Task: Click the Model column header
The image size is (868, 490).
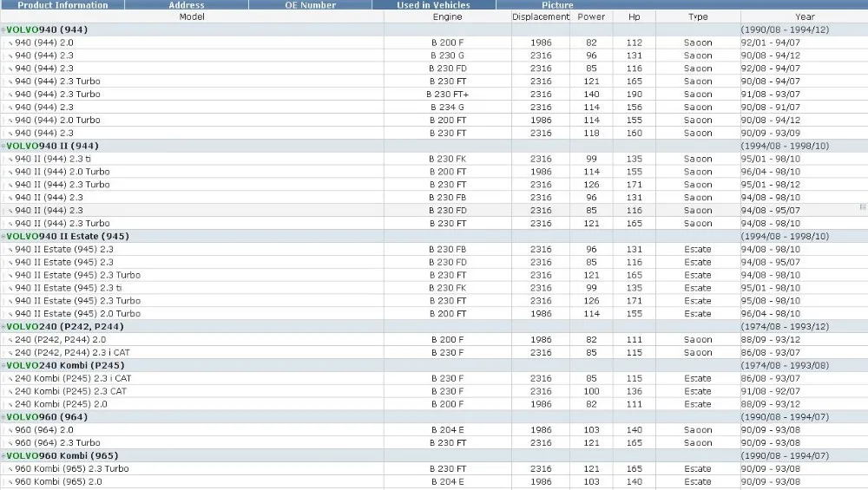Action: pyautogui.click(x=192, y=16)
